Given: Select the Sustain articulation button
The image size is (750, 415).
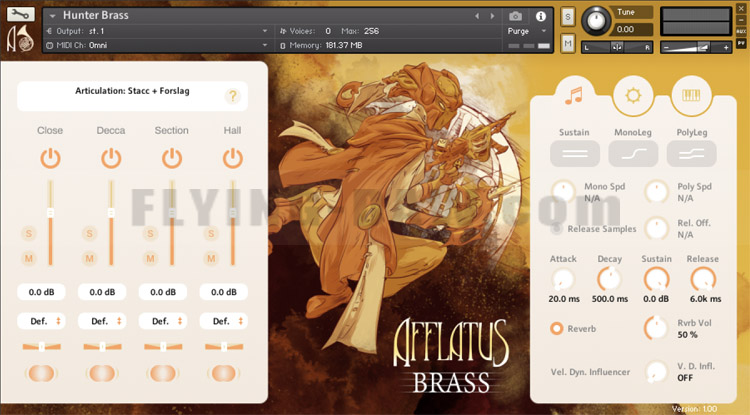Looking at the screenshot, I should pos(574,153).
